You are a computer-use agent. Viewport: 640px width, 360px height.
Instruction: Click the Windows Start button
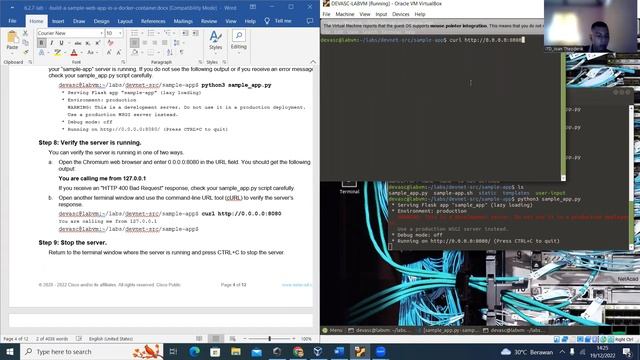coord(10,351)
